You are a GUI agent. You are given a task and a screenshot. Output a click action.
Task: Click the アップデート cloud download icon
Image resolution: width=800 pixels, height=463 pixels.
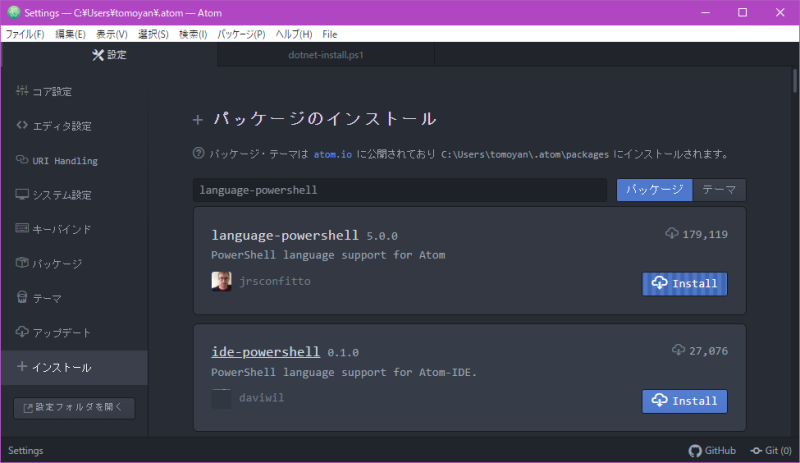(22, 332)
